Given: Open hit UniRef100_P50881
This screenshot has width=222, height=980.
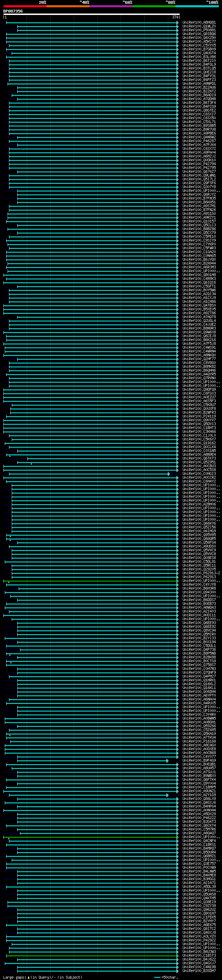Looking at the screenshot, I should pyautogui.click(x=199, y=30).
